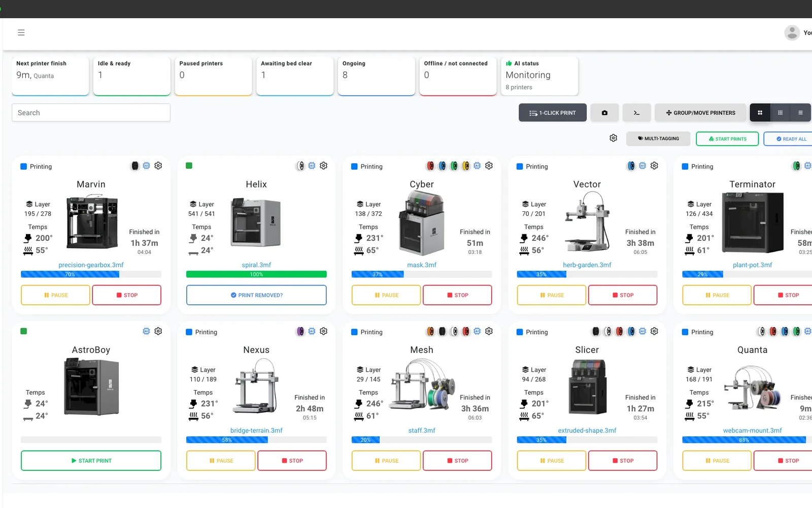Screen dimensions: 812x508
Task: Open the terminal console button
Action: [x=636, y=113]
